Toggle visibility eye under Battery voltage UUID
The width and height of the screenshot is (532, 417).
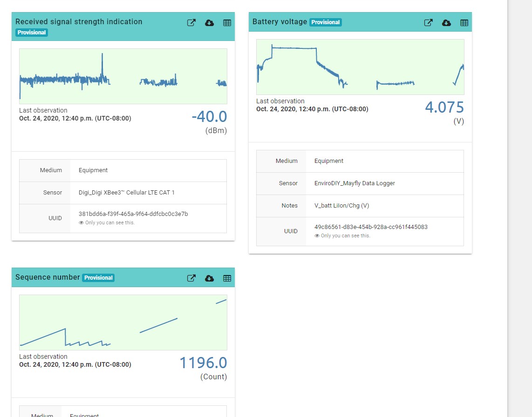coord(317,235)
